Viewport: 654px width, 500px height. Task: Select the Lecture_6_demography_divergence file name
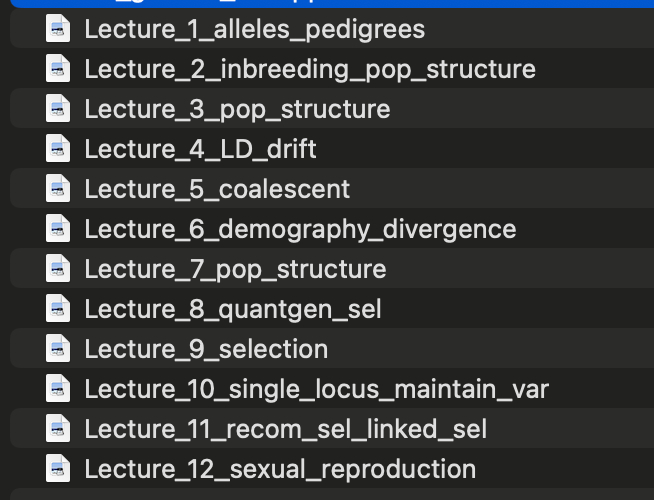click(x=300, y=229)
